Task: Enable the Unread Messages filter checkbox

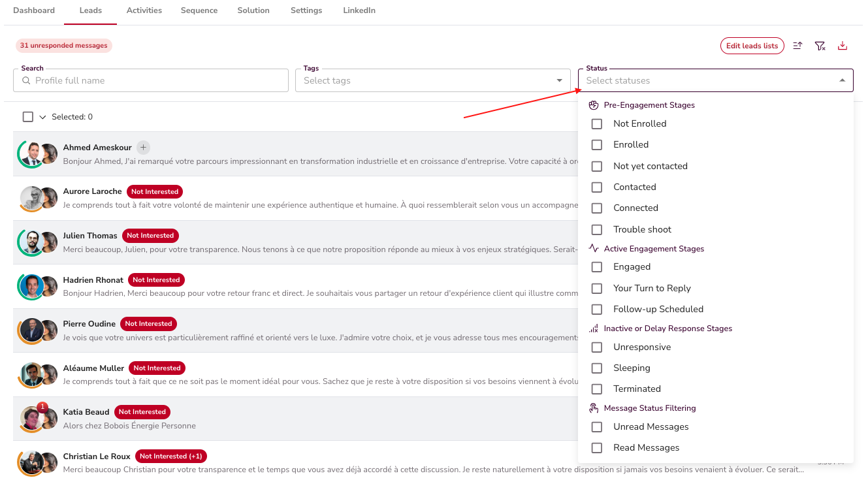Action: pos(596,427)
